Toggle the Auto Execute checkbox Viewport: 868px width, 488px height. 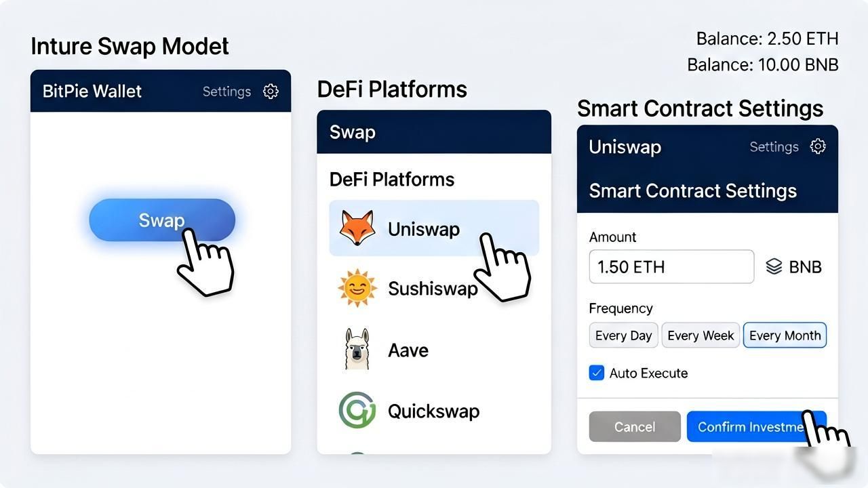(x=597, y=373)
